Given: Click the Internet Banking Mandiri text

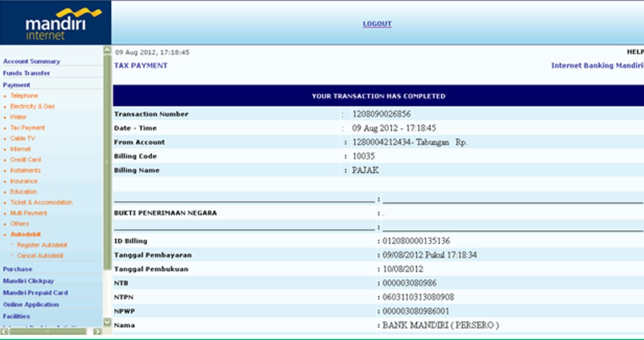Looking at the screenshot, I should [x=597, y=66].
